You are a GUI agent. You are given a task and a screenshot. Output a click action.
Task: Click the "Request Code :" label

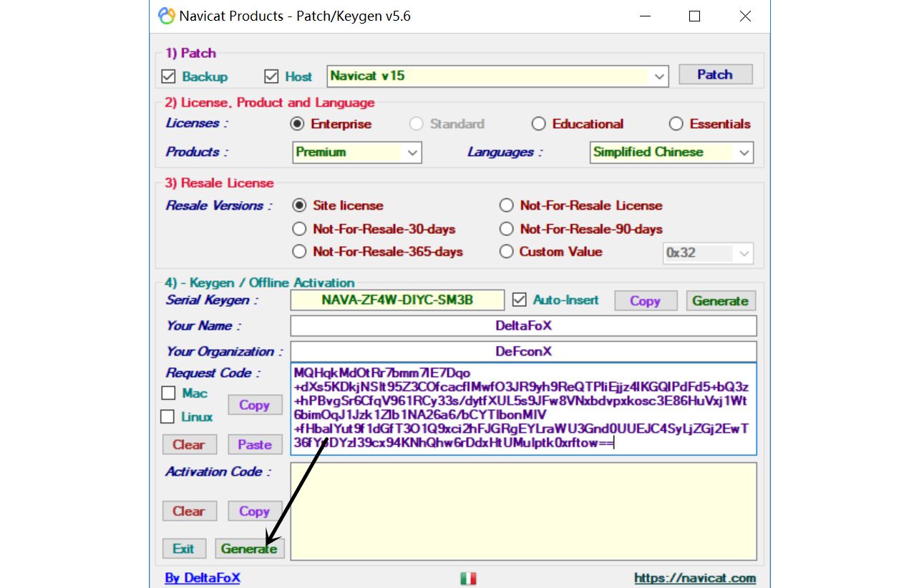point(213,373)
